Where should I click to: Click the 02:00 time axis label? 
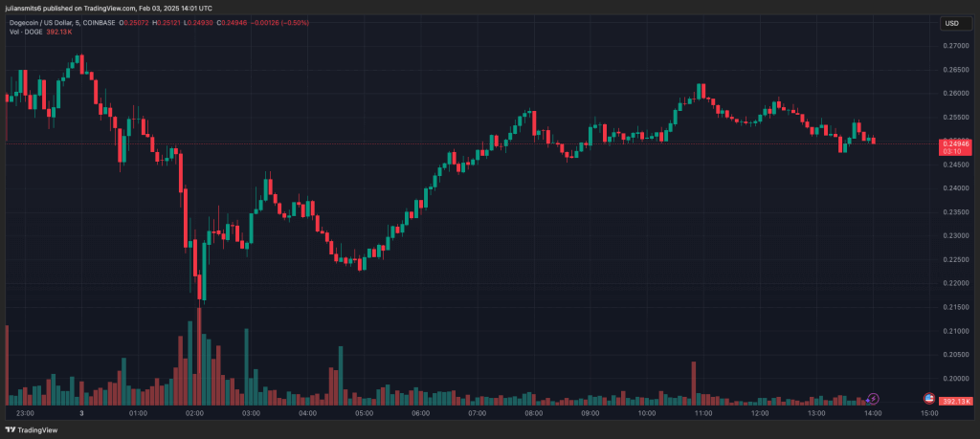pos(194,413)
